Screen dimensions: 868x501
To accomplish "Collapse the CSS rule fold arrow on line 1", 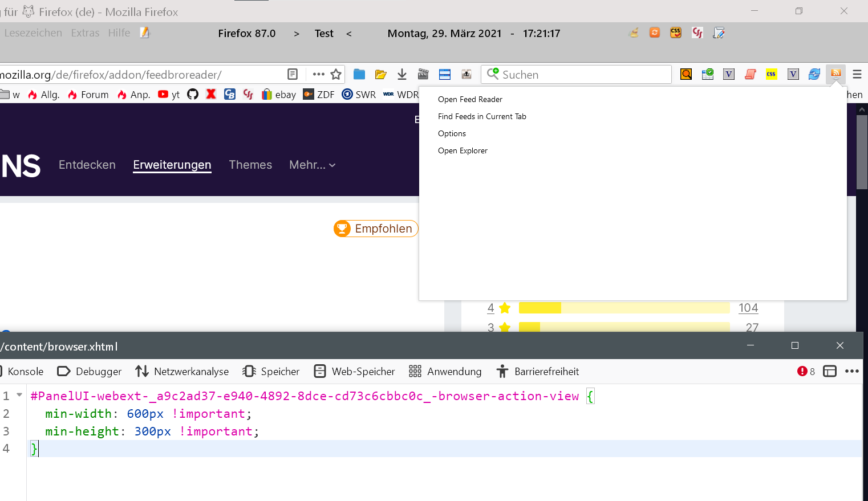I will [x=19, y=395].
